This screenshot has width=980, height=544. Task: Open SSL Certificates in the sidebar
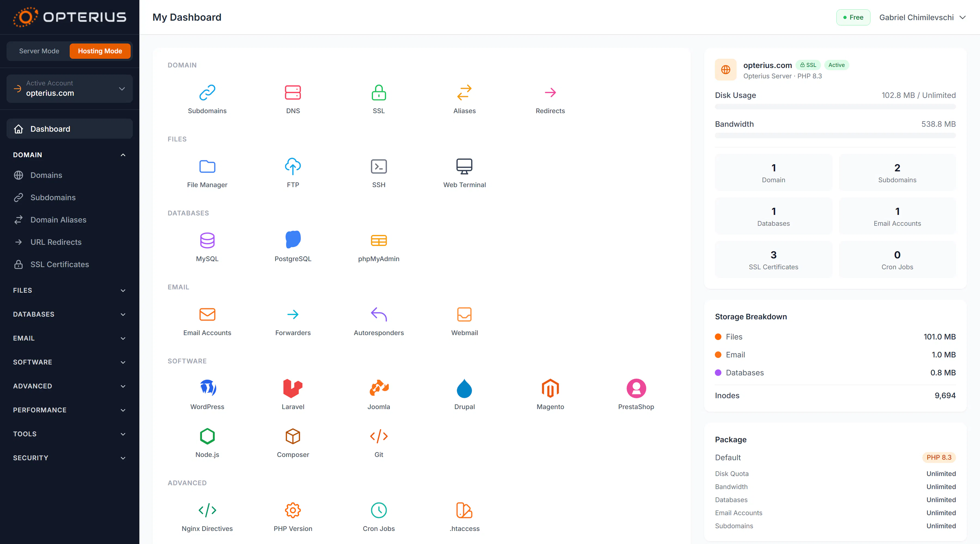pos(70,265)
